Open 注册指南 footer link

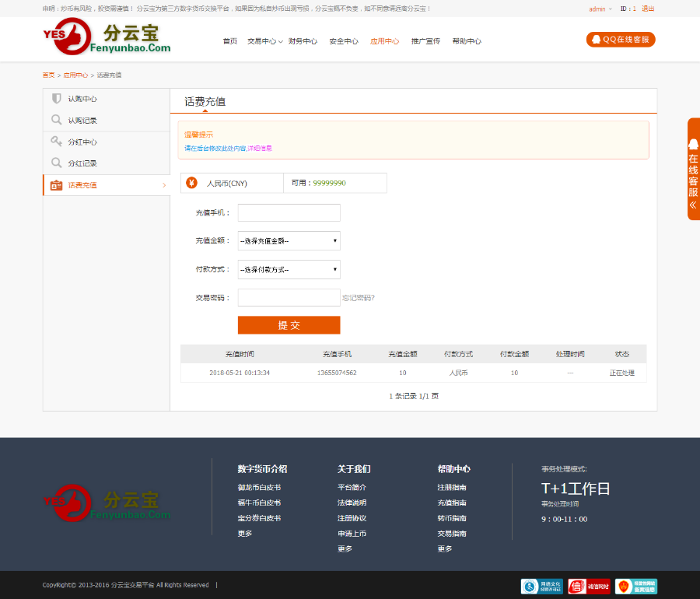pos(452,488)
